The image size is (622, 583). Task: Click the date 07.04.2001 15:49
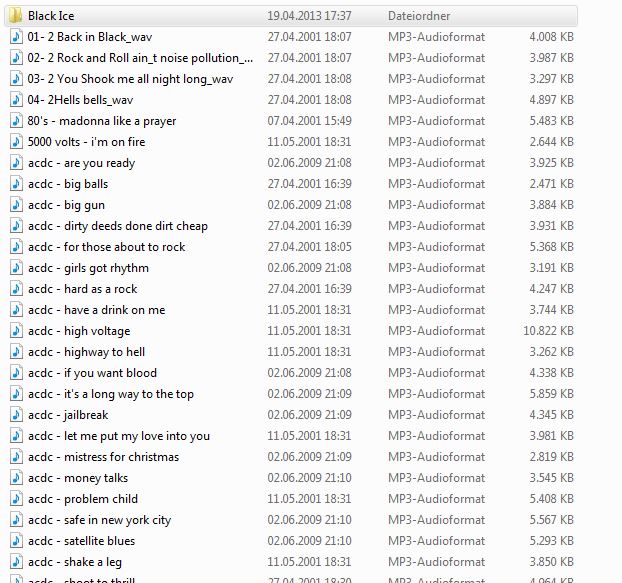click(309, 121)
